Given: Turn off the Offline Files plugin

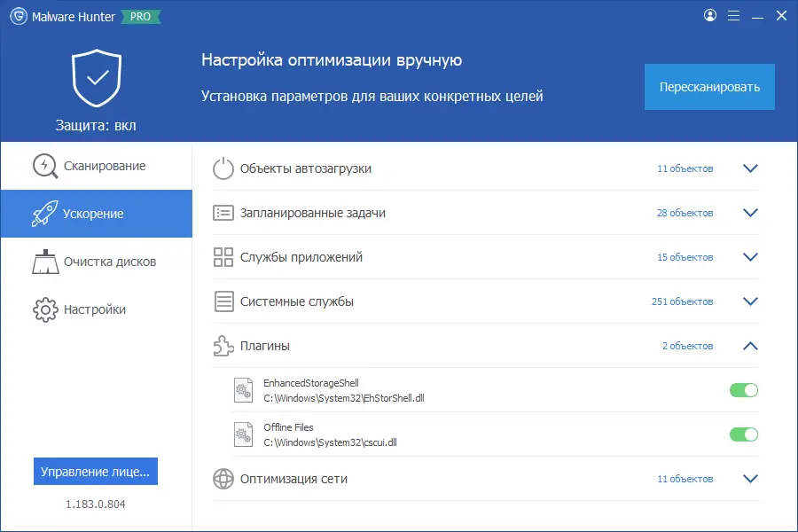Looking at the screenshot, I should tap(743, 434).
